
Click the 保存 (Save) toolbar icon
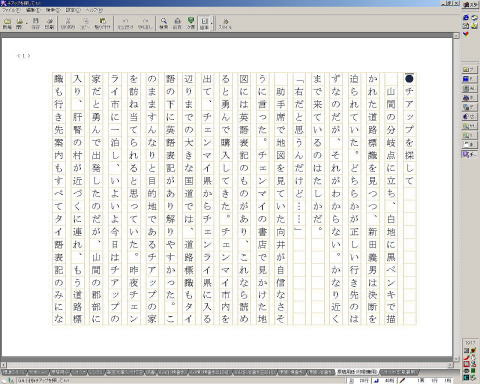(x=36, y=23)
